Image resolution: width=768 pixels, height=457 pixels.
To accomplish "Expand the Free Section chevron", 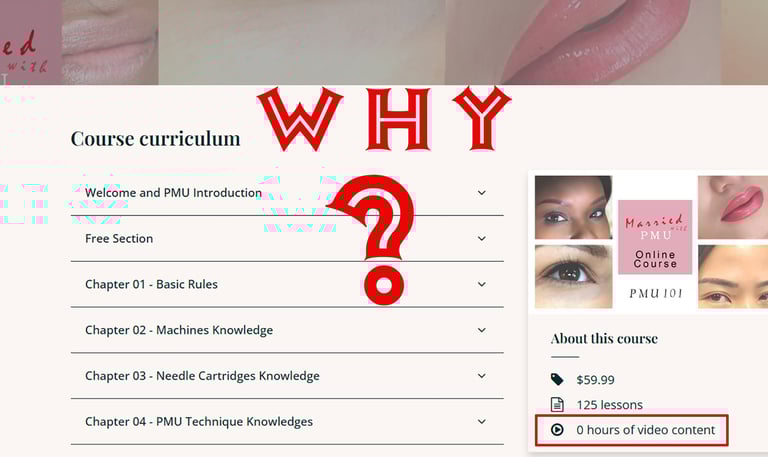I will 482,239.
